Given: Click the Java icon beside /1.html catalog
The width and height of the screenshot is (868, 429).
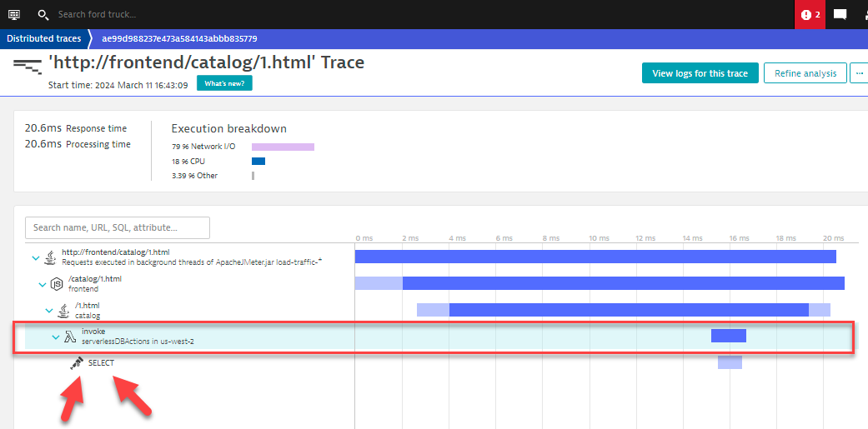Looking at the screenshot, I should [x=63, y=311].
